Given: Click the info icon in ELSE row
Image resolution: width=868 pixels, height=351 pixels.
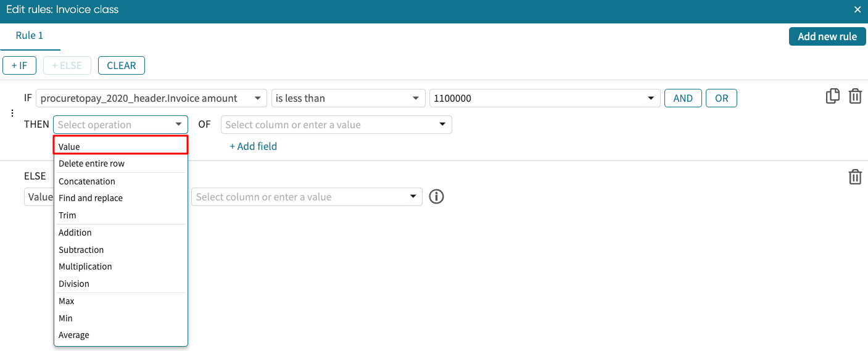Looking at the screenshot, I should pos(436,197).
